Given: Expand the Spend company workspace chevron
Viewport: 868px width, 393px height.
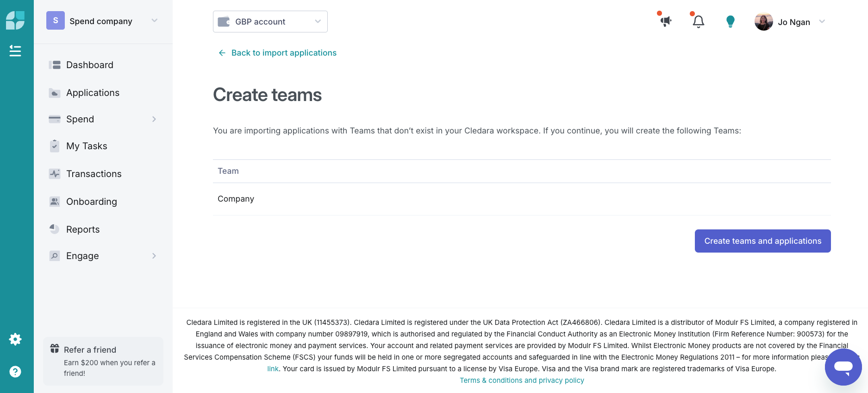Looking at the screenshot, I should [155, 20].
